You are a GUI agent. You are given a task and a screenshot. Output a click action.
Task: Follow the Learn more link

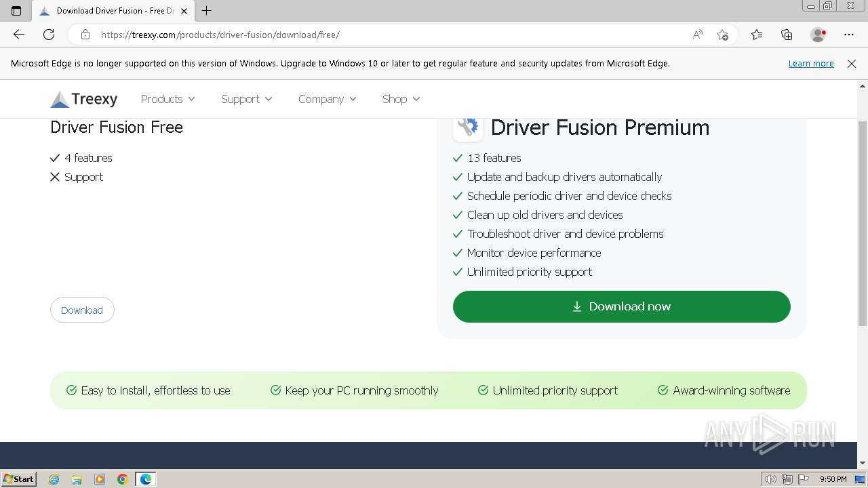(x=811, y=63)
